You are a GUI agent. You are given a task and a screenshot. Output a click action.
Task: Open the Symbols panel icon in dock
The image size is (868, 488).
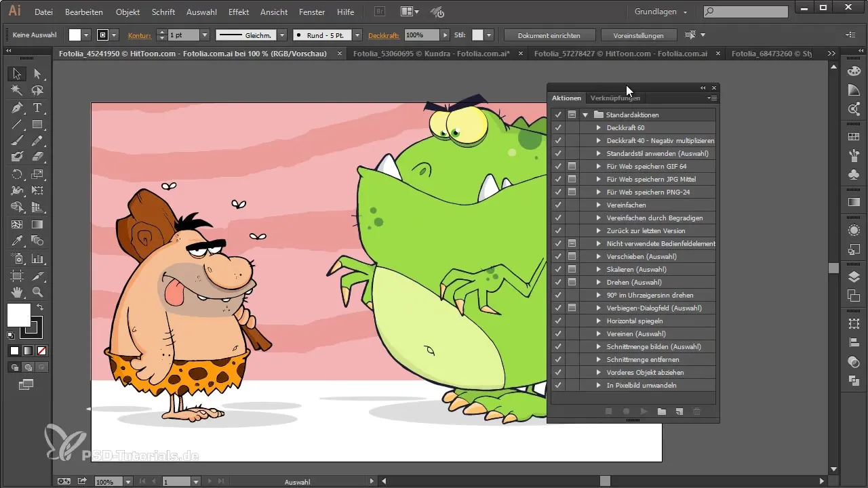click(x=854, y=174)
